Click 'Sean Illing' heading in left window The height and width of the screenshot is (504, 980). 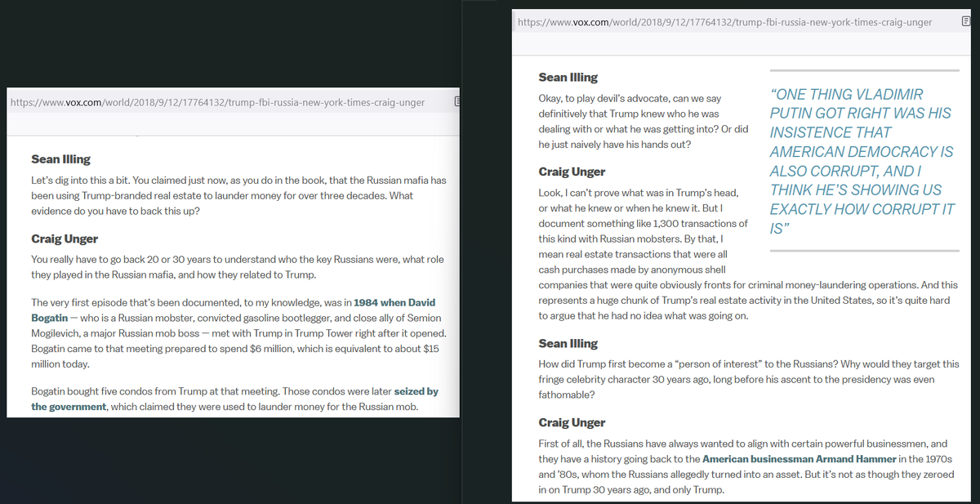(60, 159)
